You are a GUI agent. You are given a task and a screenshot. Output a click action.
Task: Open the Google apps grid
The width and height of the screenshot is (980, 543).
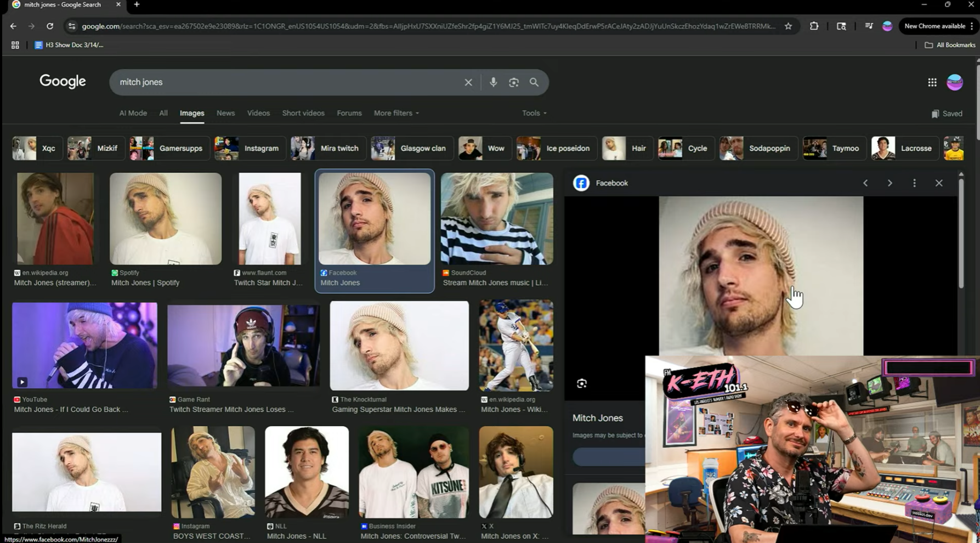(932, 82)
